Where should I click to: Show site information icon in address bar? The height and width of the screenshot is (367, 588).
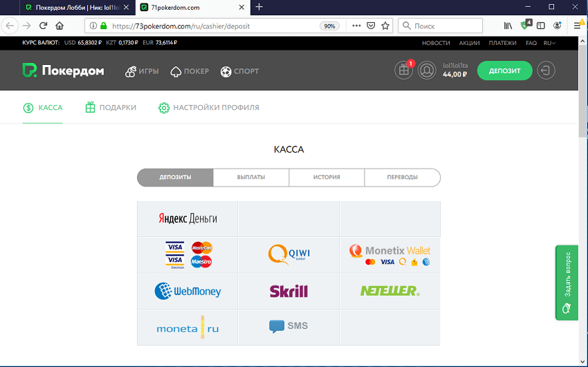[x=93, y=26]
